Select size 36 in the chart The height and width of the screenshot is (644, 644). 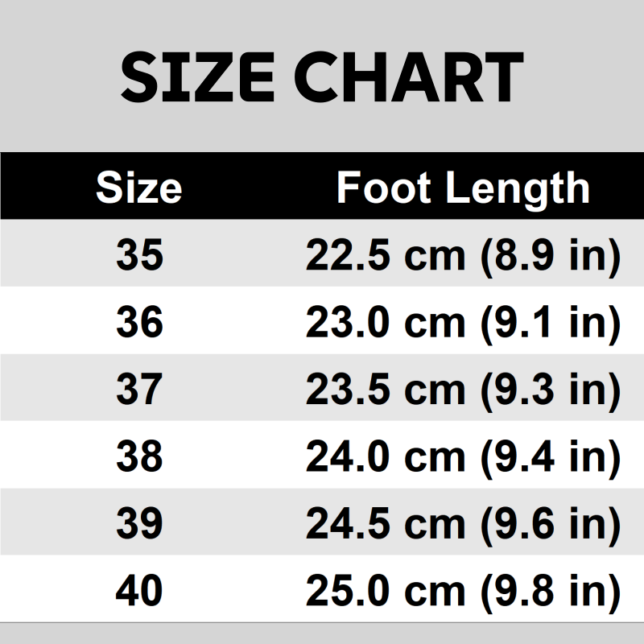click(139, 323)
